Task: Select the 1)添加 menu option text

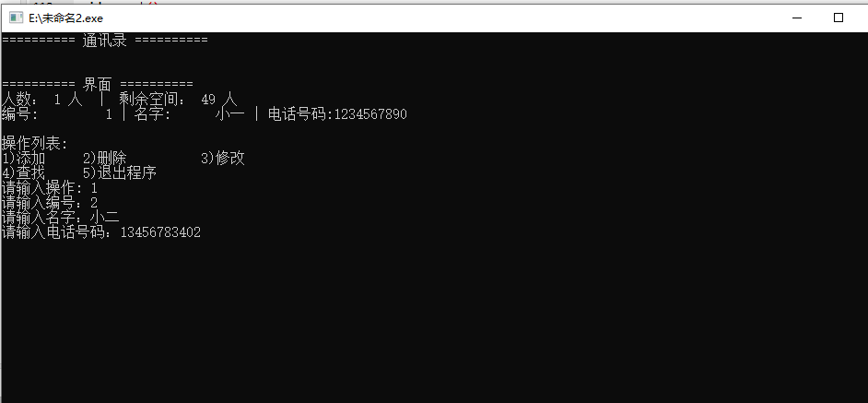Action: [x=24, y=159]
